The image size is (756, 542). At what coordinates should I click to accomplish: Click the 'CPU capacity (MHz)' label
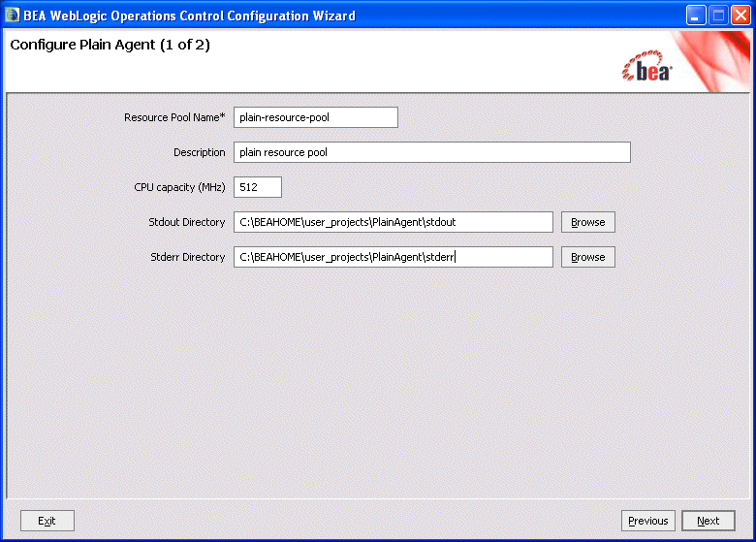click(x=179, y=187)
